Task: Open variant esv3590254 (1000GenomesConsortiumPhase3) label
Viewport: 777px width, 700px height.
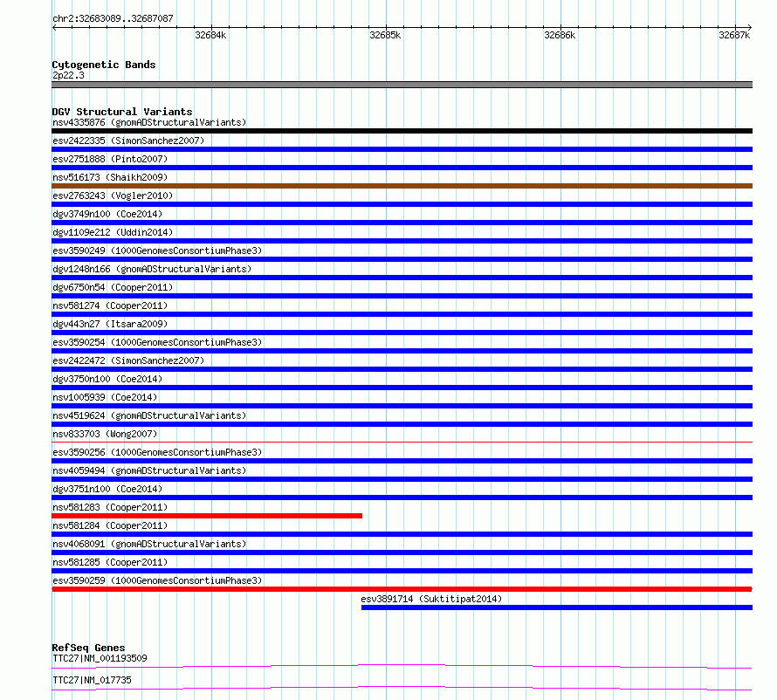Action: pyautogui.click(x=157, y=342)
